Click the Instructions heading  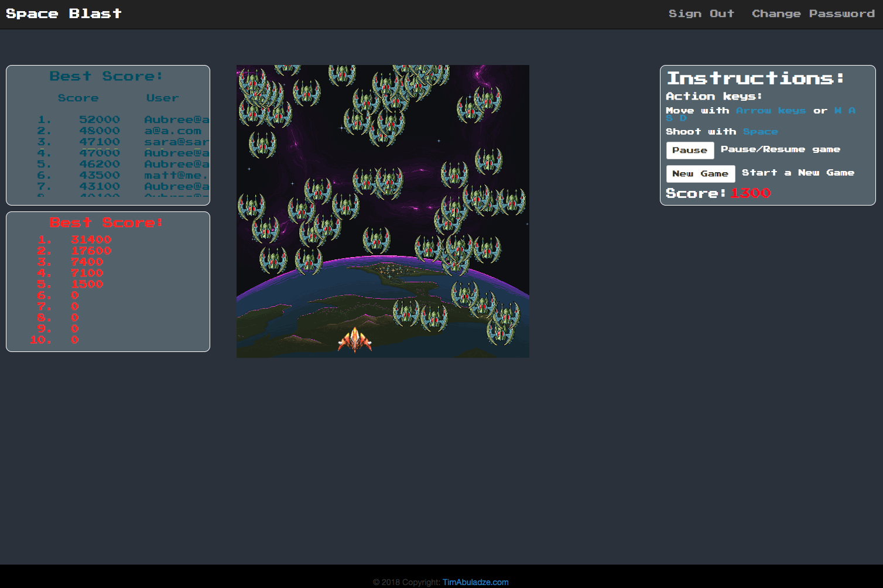[755, 78]
